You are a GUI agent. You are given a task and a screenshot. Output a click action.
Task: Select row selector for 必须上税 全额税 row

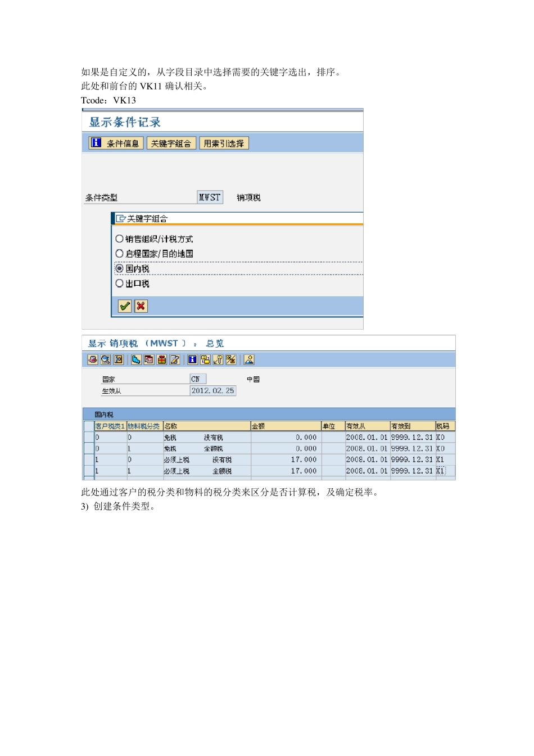coord(89,471)
